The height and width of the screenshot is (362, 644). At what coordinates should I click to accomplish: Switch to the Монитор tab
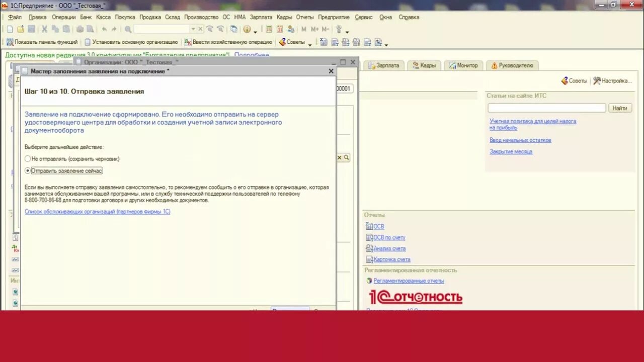(464, 65)
